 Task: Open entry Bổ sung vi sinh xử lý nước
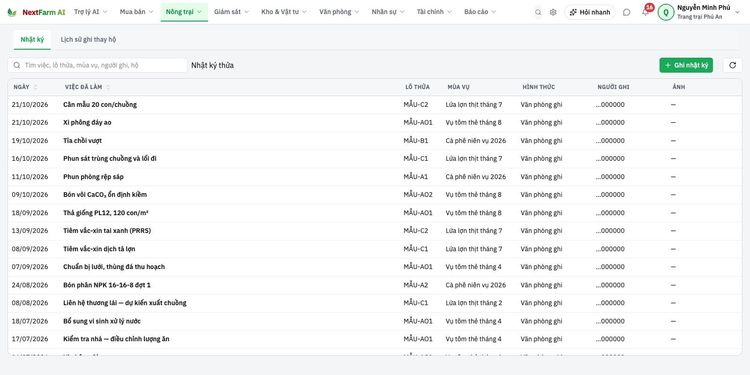pyautogui.click(x=102, y=321)
